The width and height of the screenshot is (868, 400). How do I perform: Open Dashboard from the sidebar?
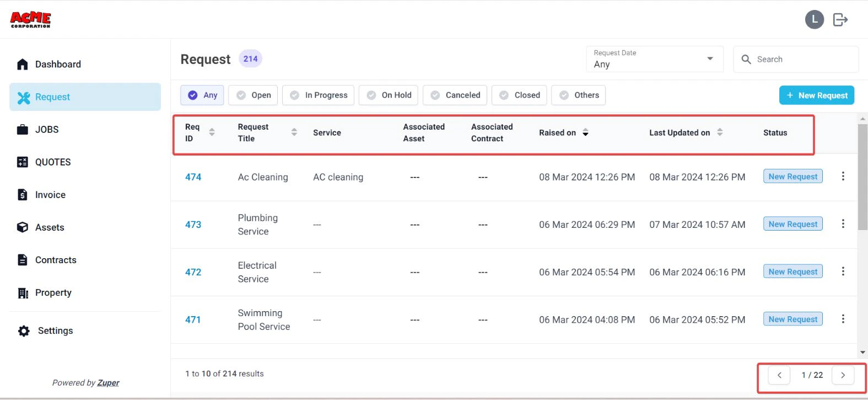point(85,65)
